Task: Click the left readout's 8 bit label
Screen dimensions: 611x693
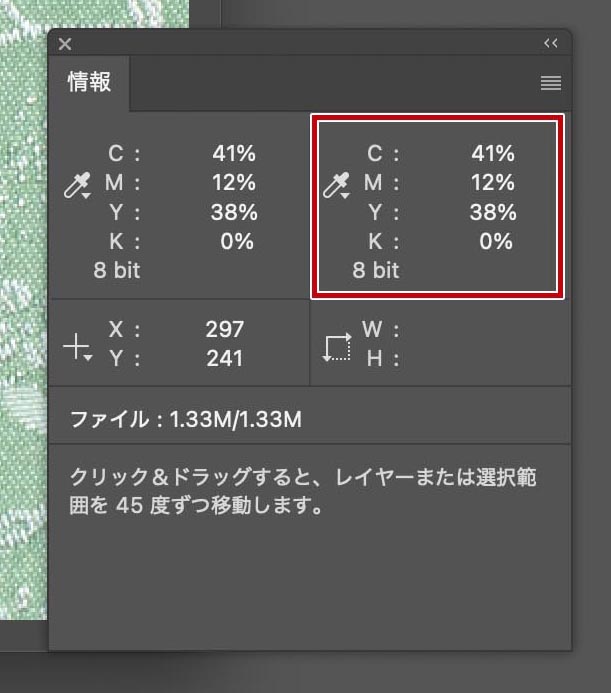Action: pos(117,271)
